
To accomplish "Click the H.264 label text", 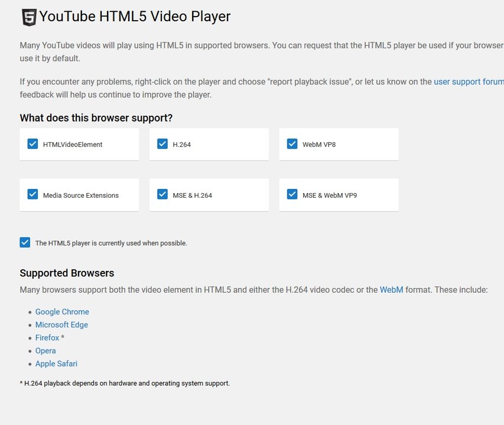I will 181,145.
